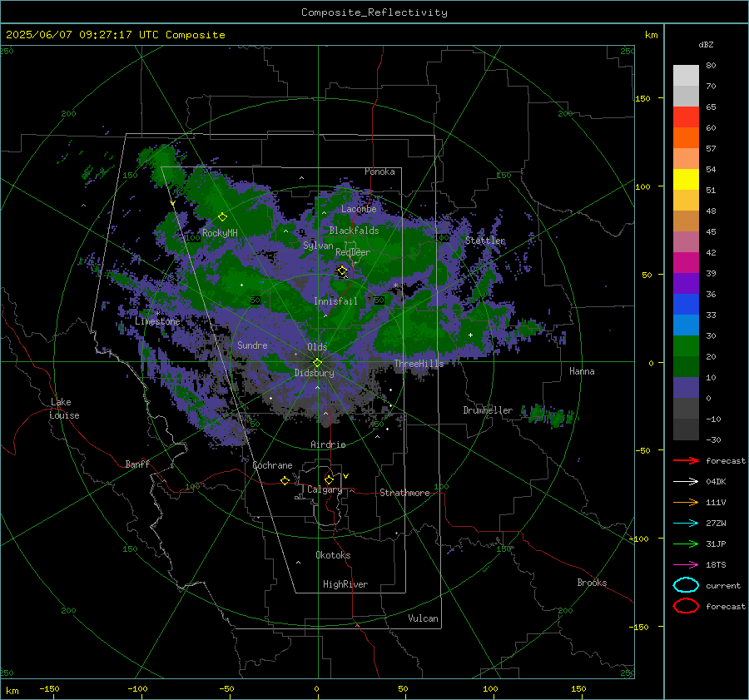Click the Ponoka city label

[x=379, y=171]
